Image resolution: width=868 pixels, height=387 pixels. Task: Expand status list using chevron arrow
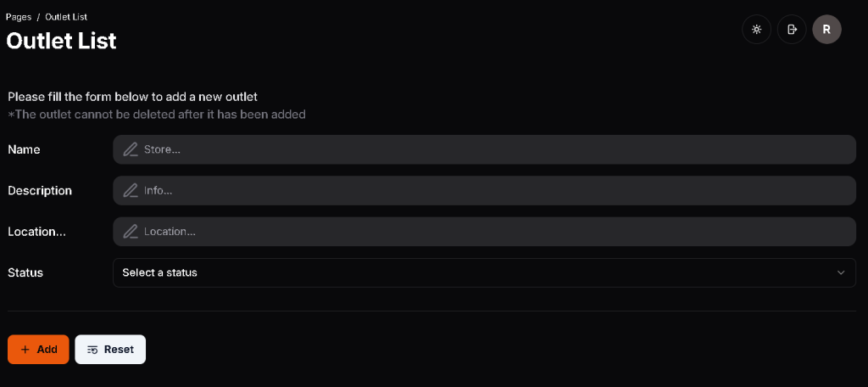click(841, 272)
